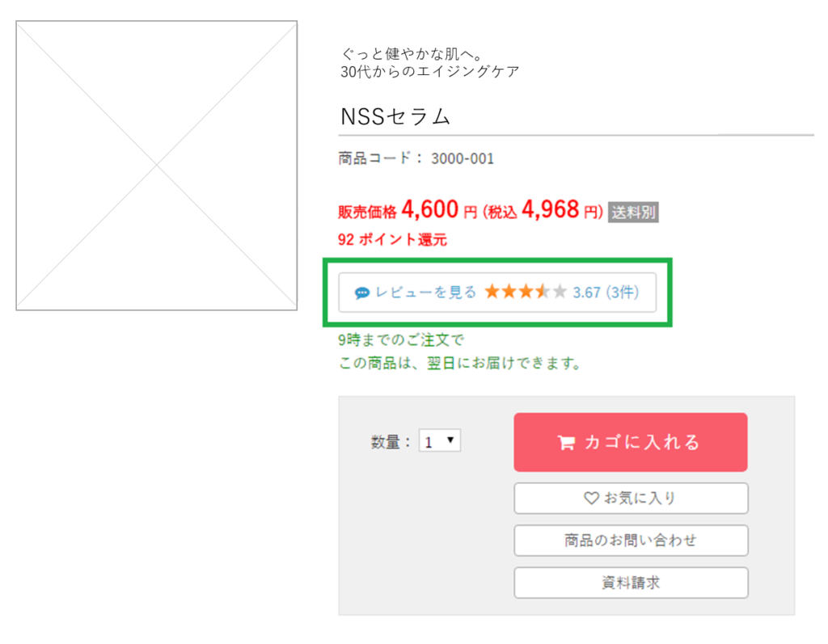Open the レビューを見る reviews link
This screenshot has width=828, height=644.
click(x=426, y=293)
